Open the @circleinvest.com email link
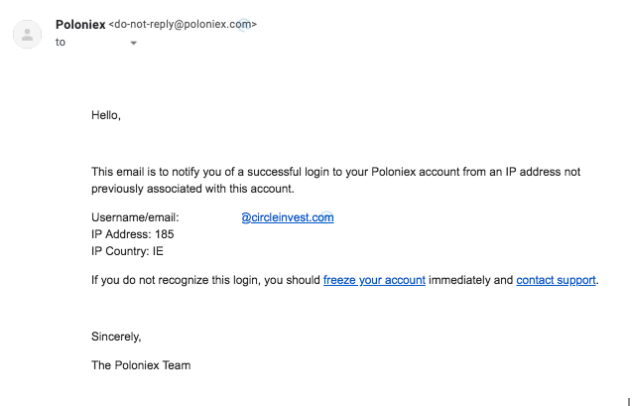The height and width of the screenshot is (406, 634). point(287,218)
